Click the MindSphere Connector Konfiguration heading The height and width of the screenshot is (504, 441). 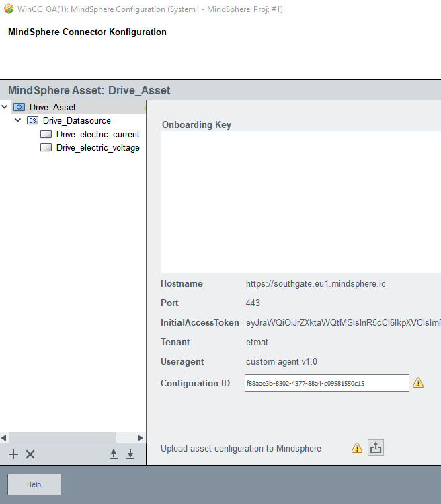coord(87,32)
